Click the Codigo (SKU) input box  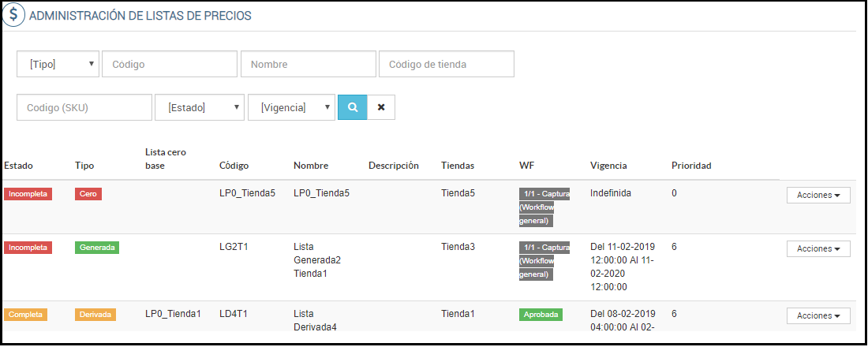pos(84,107)
